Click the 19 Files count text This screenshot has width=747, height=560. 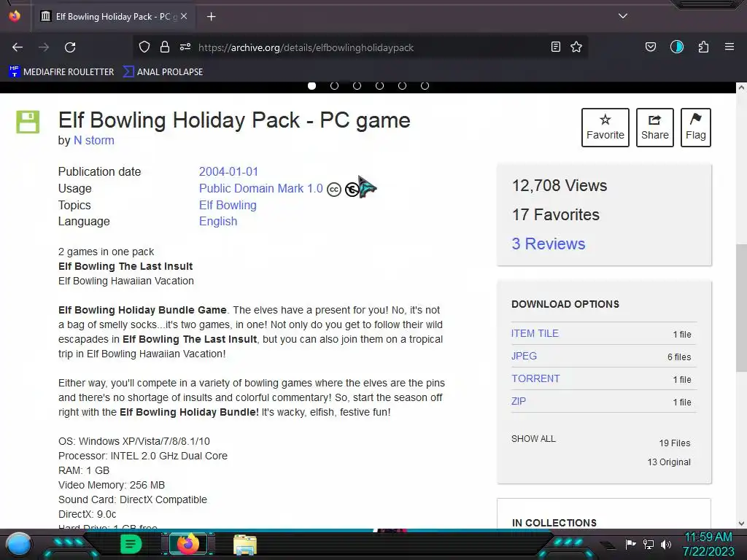(675, 443)
